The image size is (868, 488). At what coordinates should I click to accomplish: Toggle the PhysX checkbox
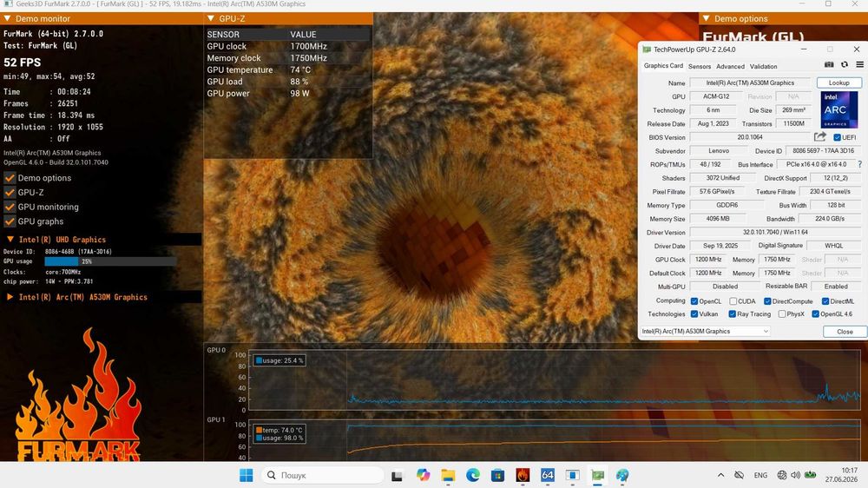coord(782,314)
